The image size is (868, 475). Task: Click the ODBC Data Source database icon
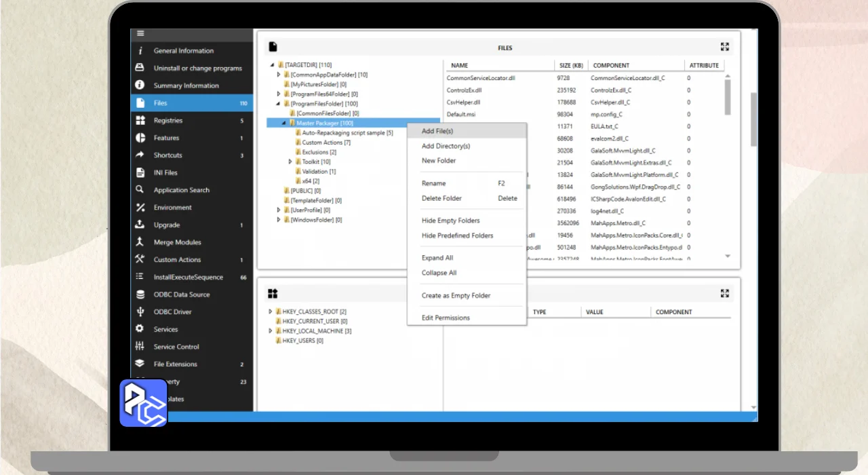point(140,294)
